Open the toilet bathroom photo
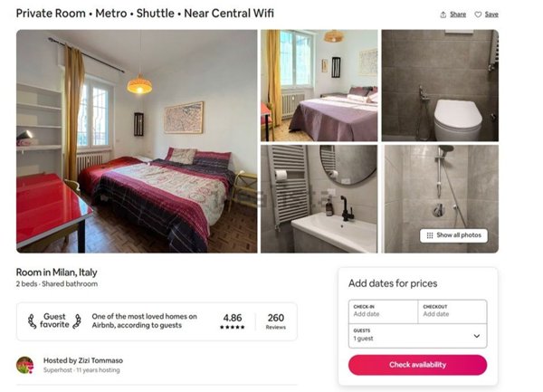This screenshot has width=543, height=392. pos(440,85)
